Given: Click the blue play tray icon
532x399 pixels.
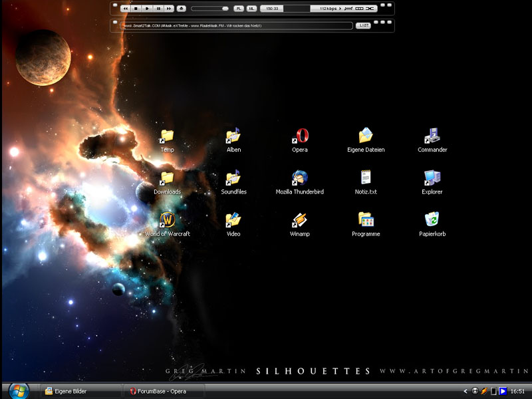Looking at the screenshot, I should click(x=503, y=391).
